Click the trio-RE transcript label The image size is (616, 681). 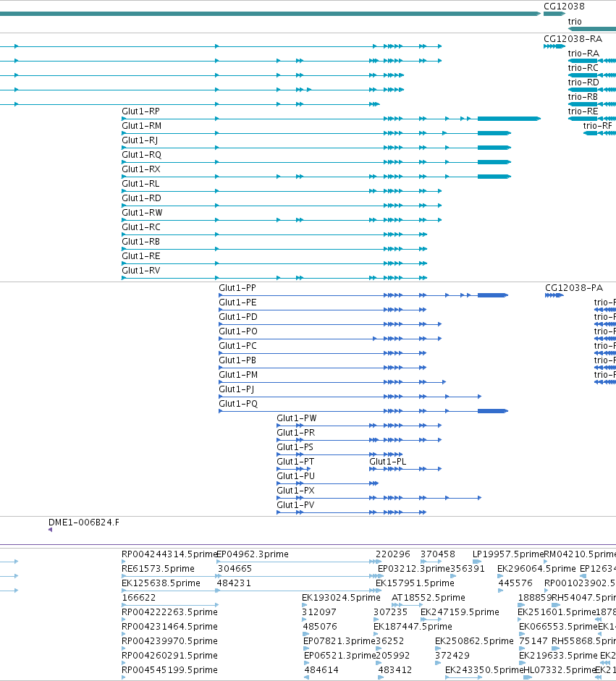click(583, 111)
